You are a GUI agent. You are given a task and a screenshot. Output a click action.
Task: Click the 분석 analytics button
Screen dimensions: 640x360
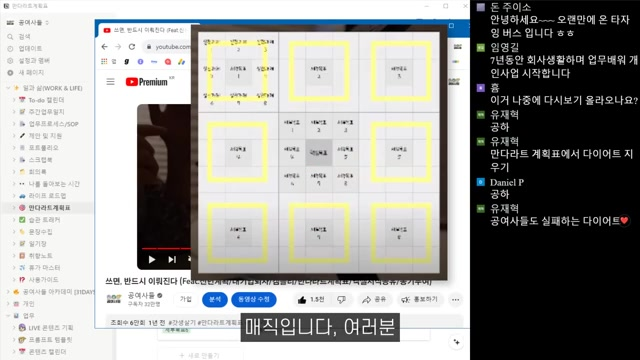[x=215, y=299]
